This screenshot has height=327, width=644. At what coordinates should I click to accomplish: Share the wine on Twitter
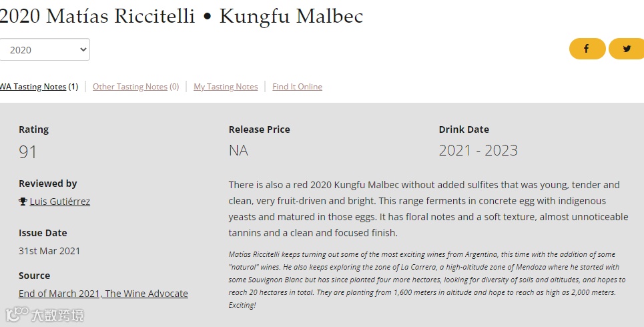click(x=627, y=49)
